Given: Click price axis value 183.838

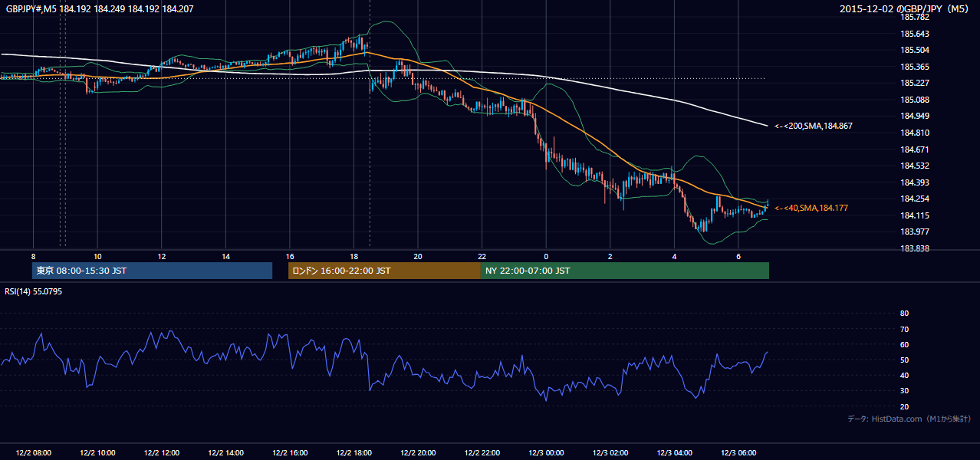Looking at the screenshot, I should pos(915,248).
